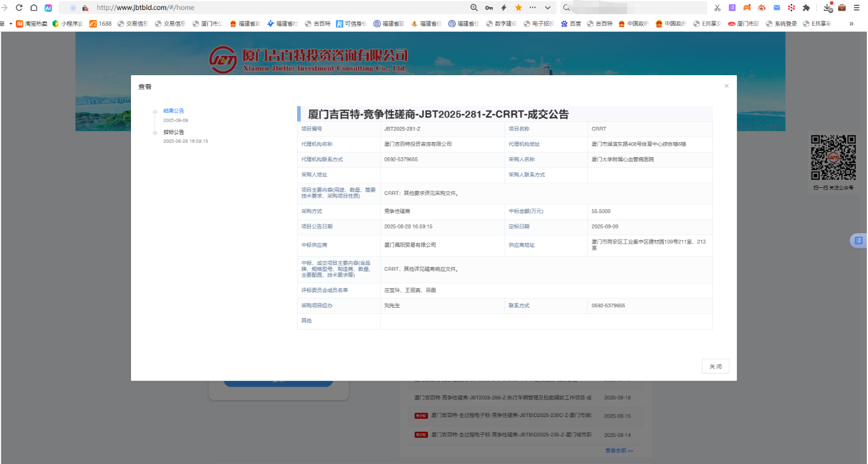Open the browser Downloads icon with red dot
Image resolution: width=868 pixels, height=464 pixels.
[x=829, y=9]
